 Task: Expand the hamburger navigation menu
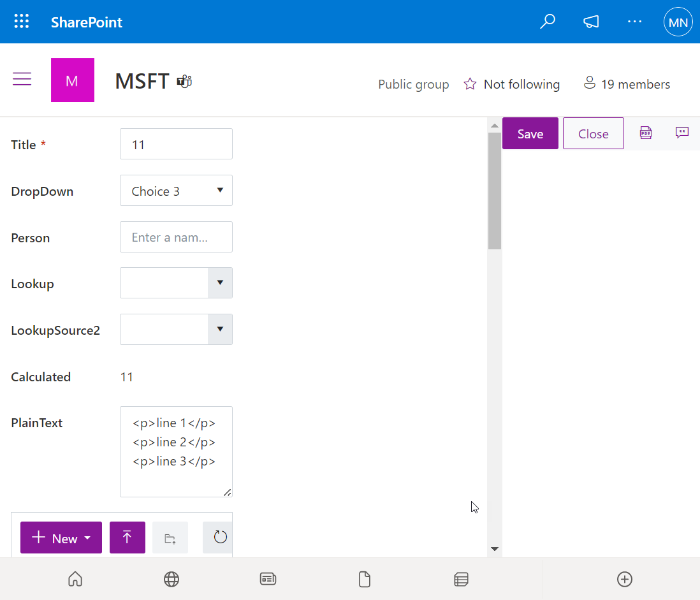(22, 79)
